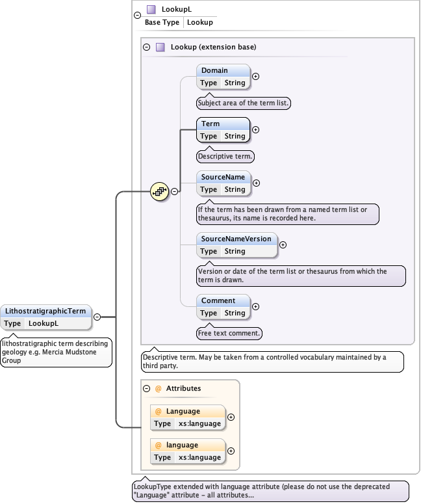Collapse the LithostratigraphicTerm element children
This screenshot has width=421, height=504.
point(97,317)
